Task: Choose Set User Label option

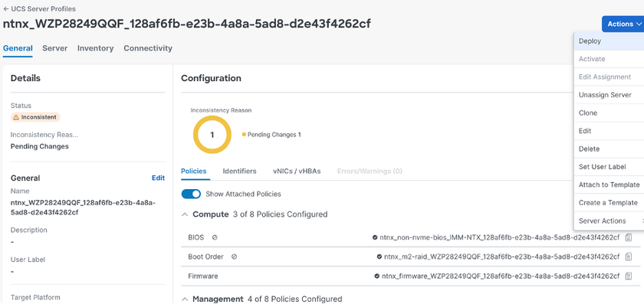Action: (609, 167)
